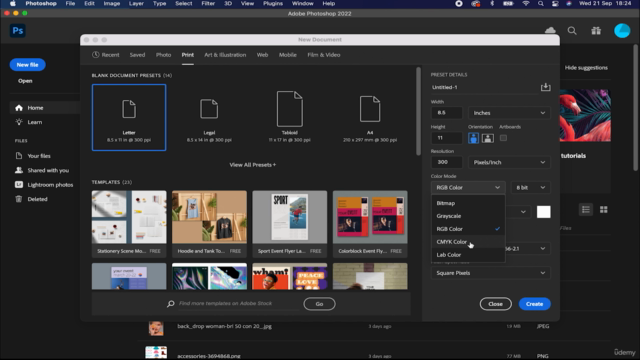Click the New file button
Image resolution: width=640 pixels, height=360 pixels.
[x=27, y=64]
